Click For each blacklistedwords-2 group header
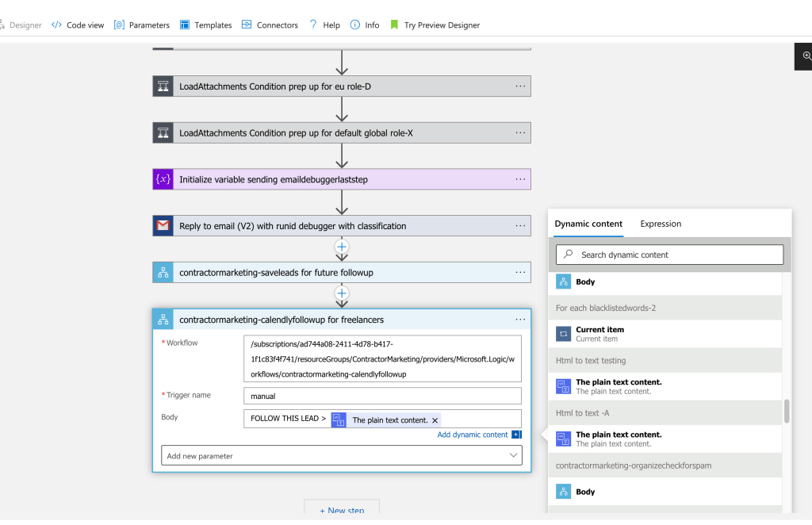 click(x=665, y=308)
